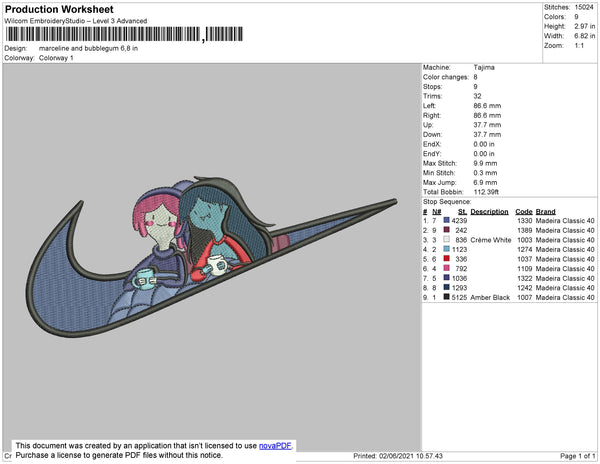Click the 'Description' column header

pos(489,212)
